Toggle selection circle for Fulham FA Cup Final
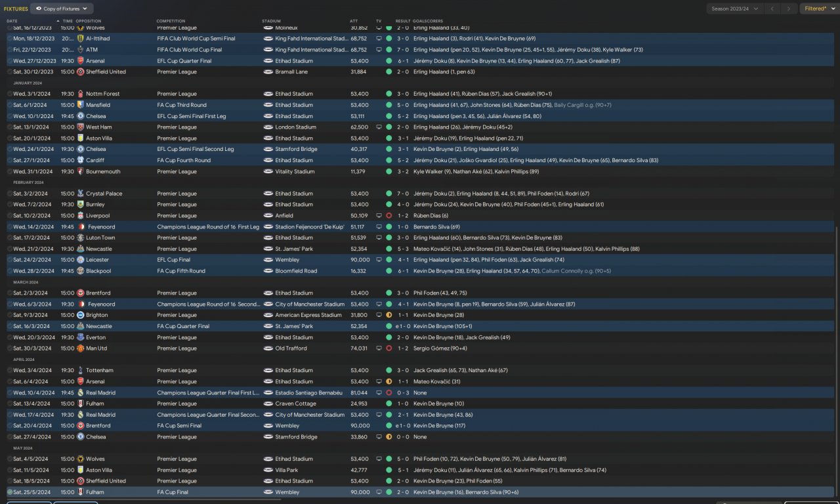The height and width of the screenshot is (504, 840). tap(10, 492)
